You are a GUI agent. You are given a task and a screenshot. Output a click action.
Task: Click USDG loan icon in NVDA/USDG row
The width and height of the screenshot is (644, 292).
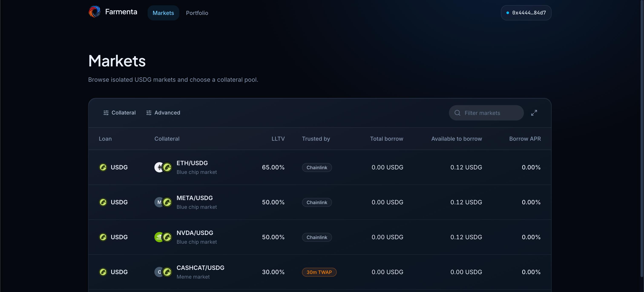pos(103,237)
